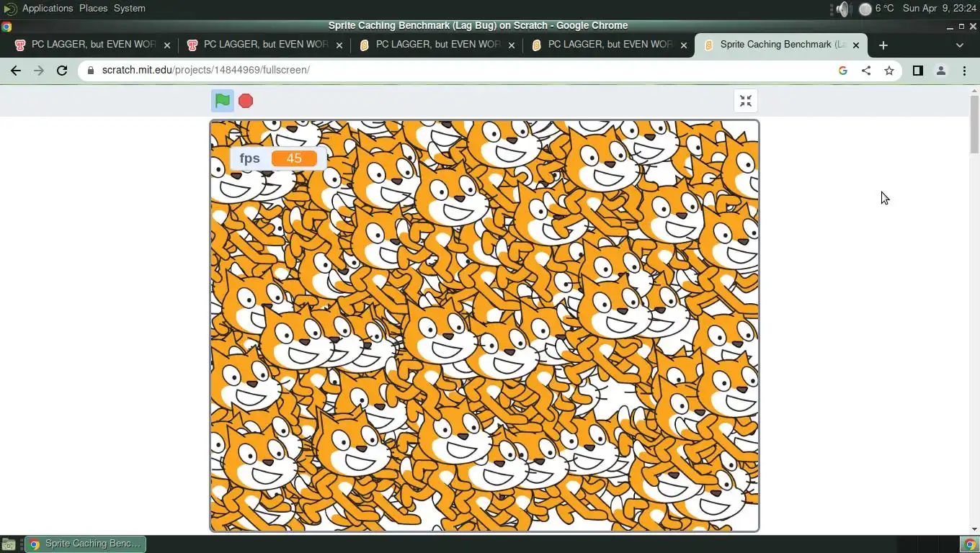This screenshot has height=553, width=980.
Task: Click Chrome icon in bottom-right tray
Action: 970,544
